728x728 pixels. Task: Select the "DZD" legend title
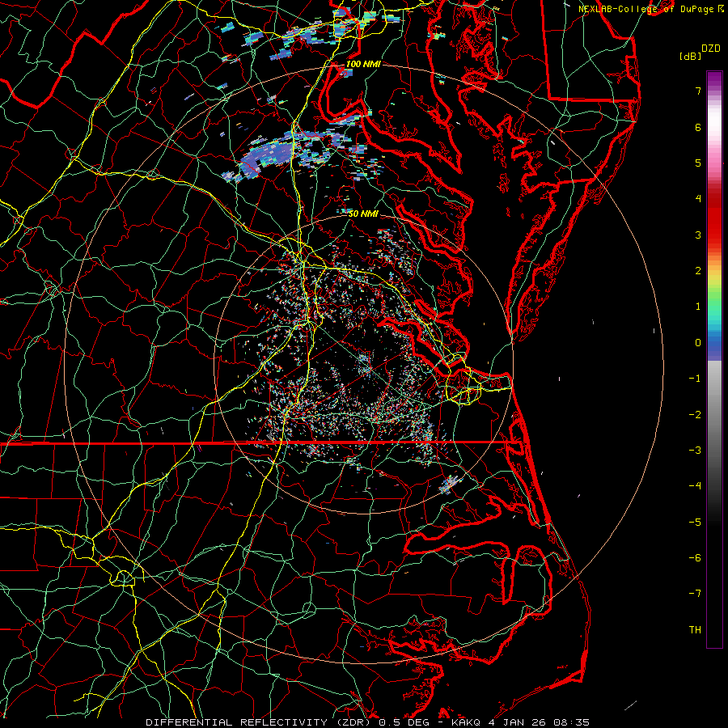click(x=711, y=49)
